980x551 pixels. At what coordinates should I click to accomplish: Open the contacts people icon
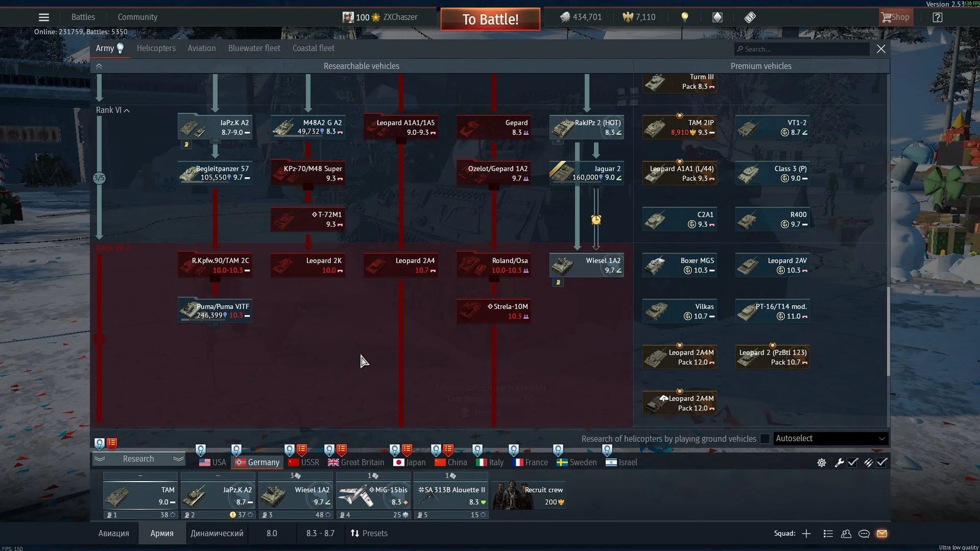(846, 534)
